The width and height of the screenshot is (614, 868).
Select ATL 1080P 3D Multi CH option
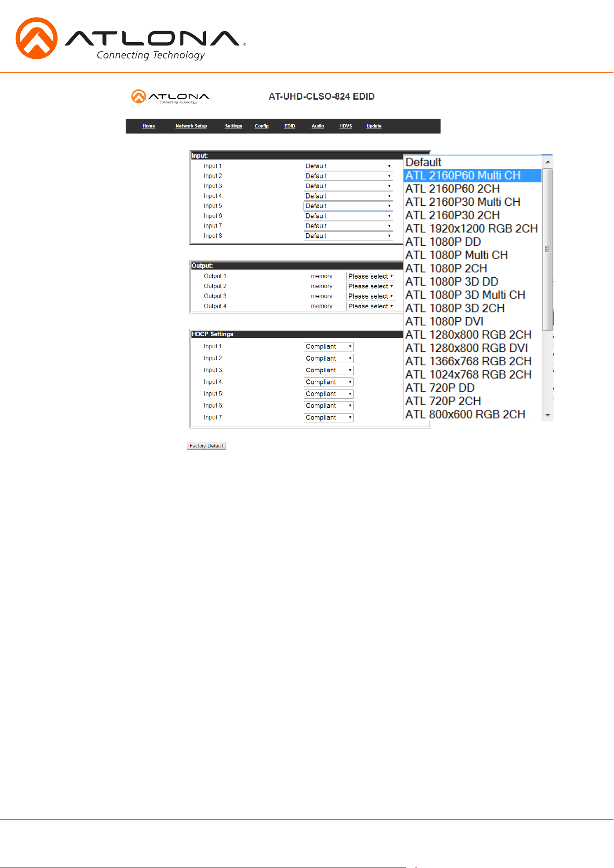(473, 295)
